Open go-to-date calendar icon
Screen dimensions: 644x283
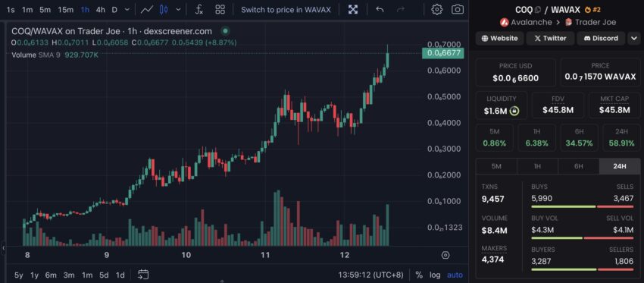143,275
